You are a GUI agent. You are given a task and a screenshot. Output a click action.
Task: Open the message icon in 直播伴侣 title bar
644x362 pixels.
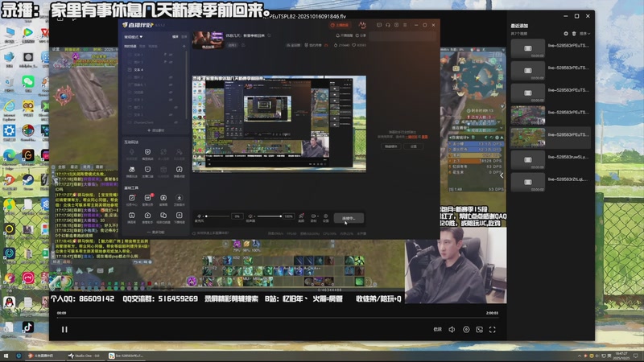pyautogui.click(x=379, y=25)
